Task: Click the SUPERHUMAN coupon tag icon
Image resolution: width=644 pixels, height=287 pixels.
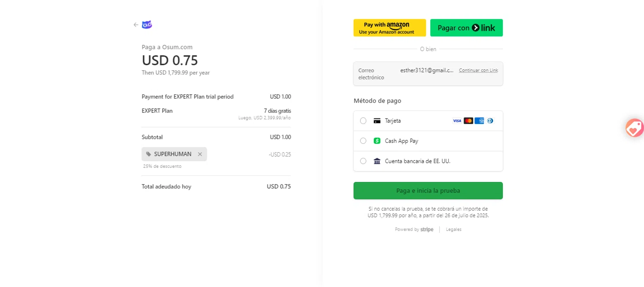Action: tap(149, 154)
